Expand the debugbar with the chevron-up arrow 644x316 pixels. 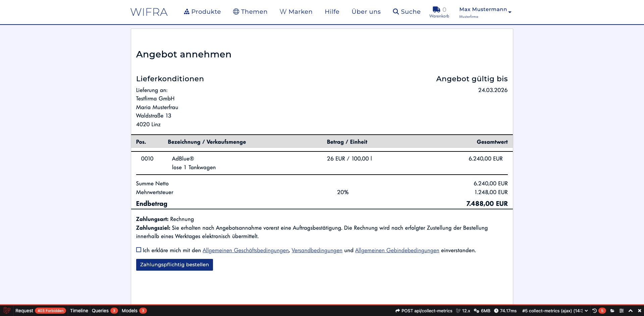click(631, 311)
